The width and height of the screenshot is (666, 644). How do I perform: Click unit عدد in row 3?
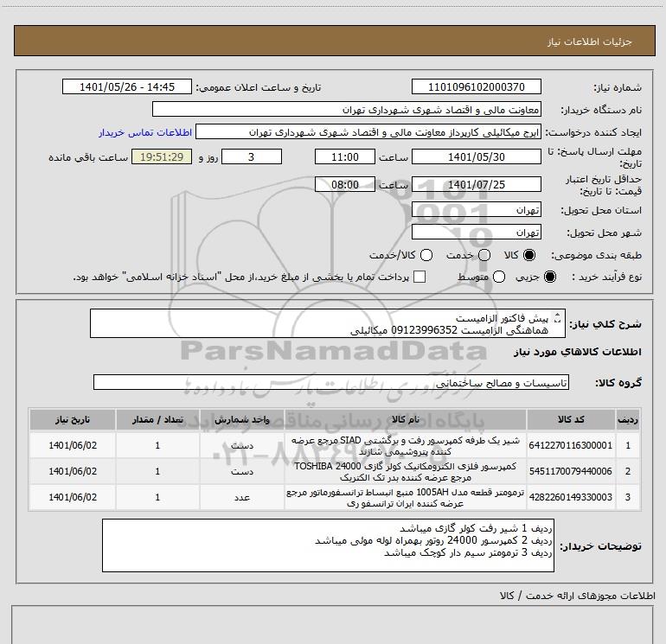coord(242,498)
